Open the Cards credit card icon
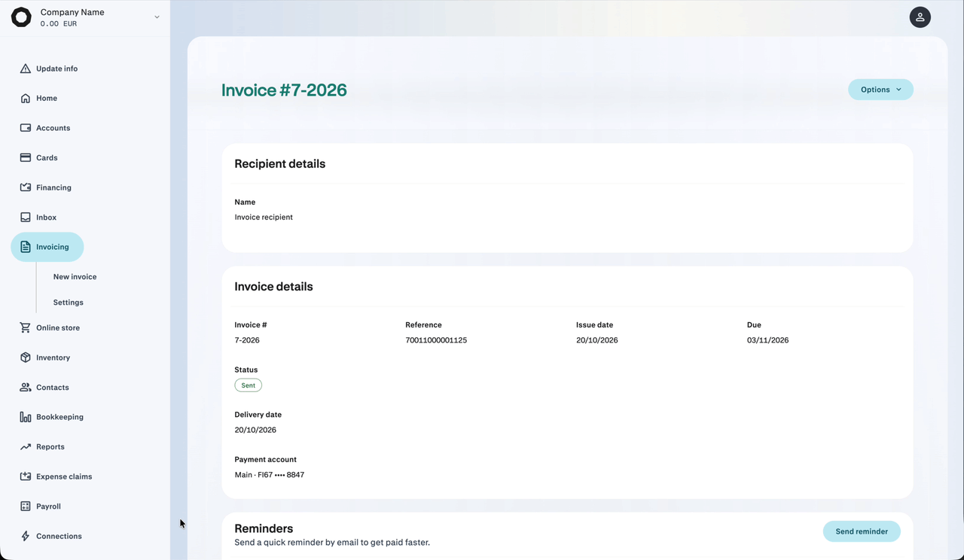 coord(26,157)
